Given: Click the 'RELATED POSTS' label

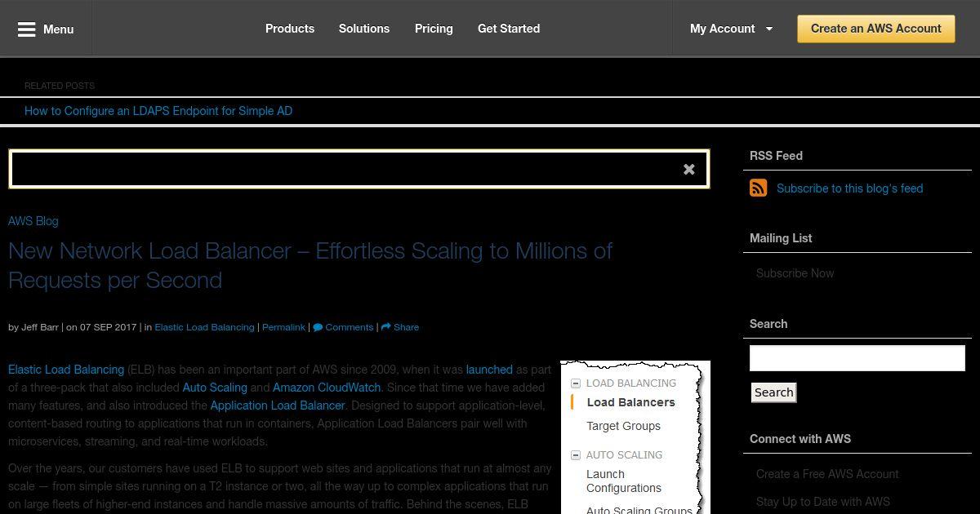Looking at the screenshot, I should [x=60, y=86].
